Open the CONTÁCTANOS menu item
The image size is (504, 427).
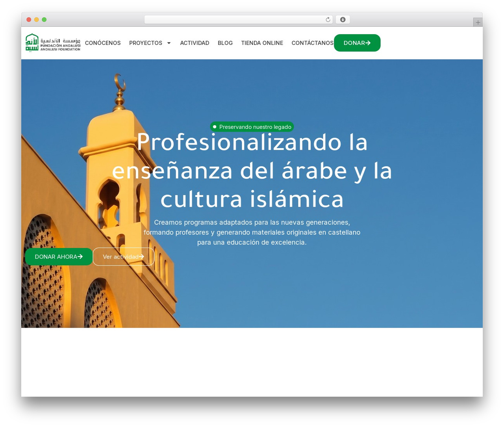(x=312, y=43)
